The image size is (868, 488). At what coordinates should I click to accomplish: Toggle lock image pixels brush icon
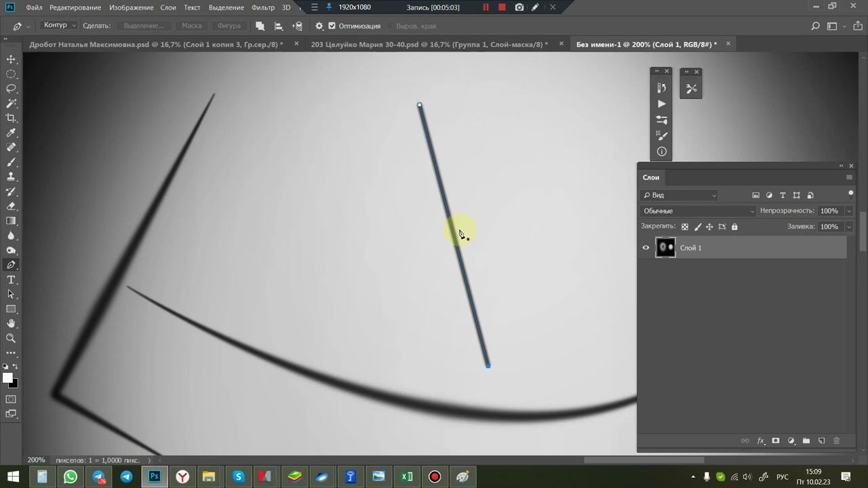pos(698,227)
